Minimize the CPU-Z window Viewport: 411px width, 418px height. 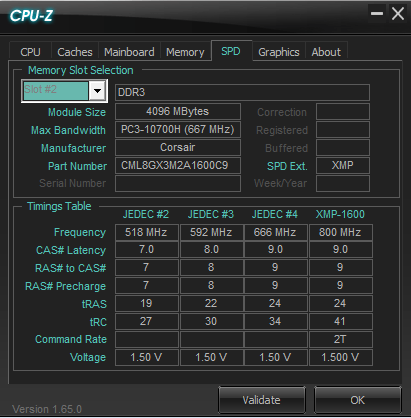(x=377, y=14)
